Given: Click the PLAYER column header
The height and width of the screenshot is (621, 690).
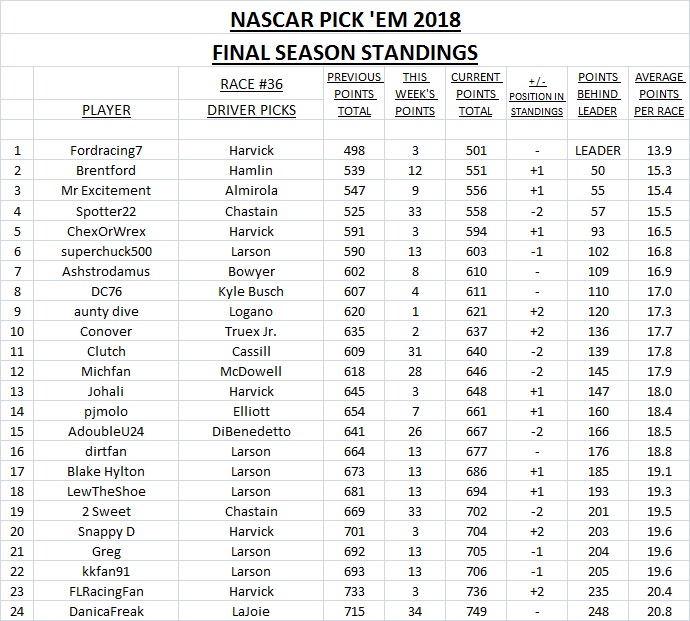Looking at the screenshot, I should click(106, 110).
